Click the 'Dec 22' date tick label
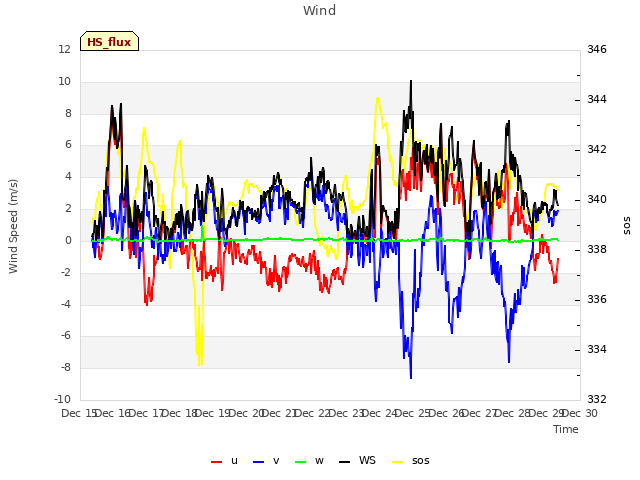The height and width of the screenshot is (480, 640). point(313,413)
